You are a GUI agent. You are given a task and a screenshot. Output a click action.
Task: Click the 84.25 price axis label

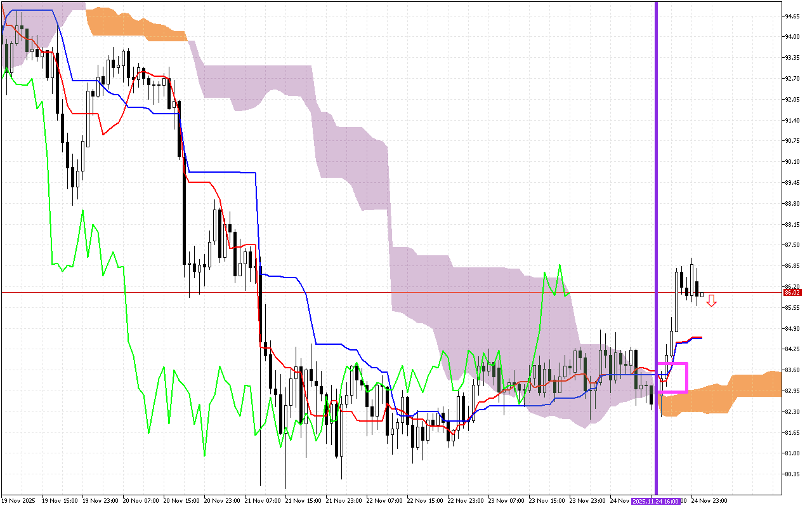[791, 349]
